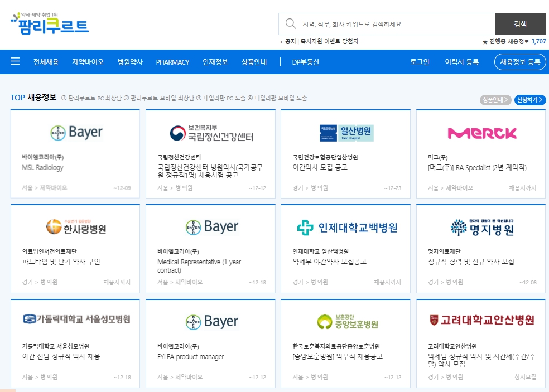This screenshot has width=549, height=392.
Task: Open 국립정신건강센터 병원약사 채용시험 공고
Action: click(x=210, y=171)
